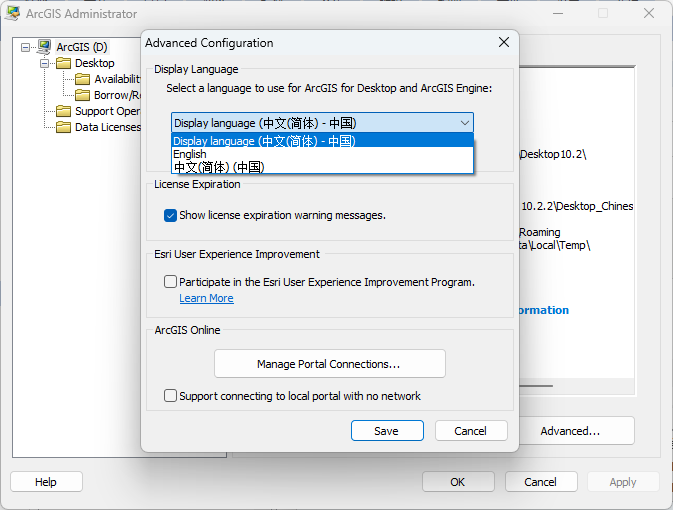Choose 中文(简体) (中国) from the language list
Viewport: 673px width, 510px height.
coord(322,167)
